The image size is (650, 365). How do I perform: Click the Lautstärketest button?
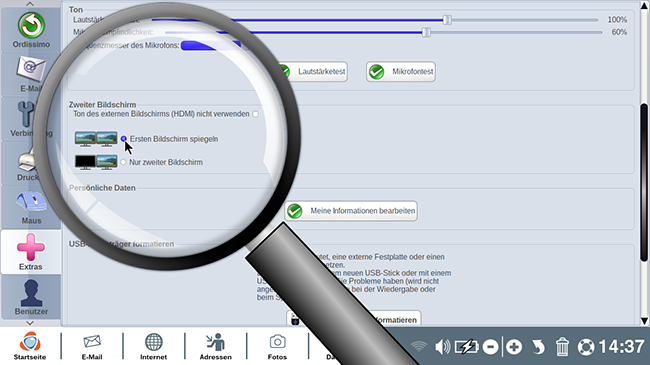313,72
